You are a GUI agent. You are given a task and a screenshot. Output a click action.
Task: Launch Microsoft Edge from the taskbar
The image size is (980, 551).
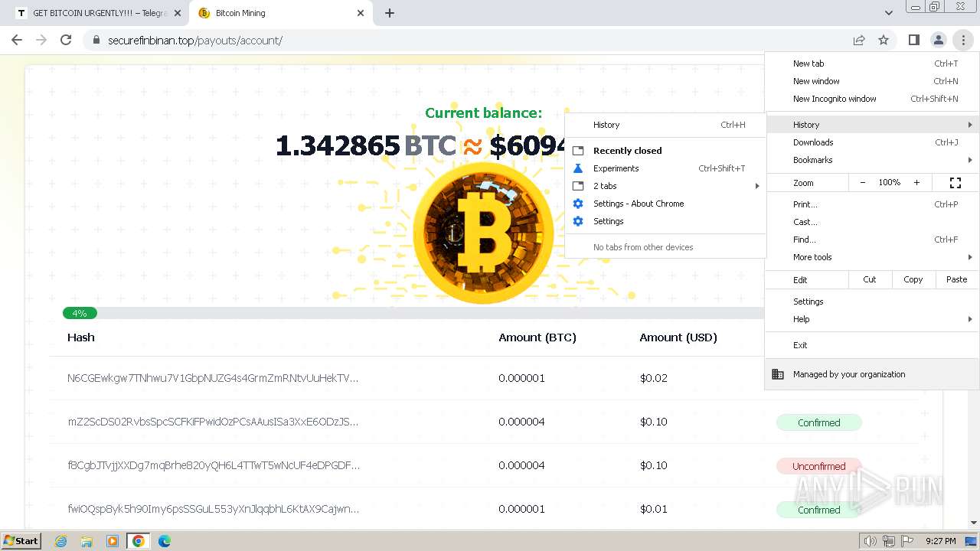pyautogui.click(x=165, y=541)
